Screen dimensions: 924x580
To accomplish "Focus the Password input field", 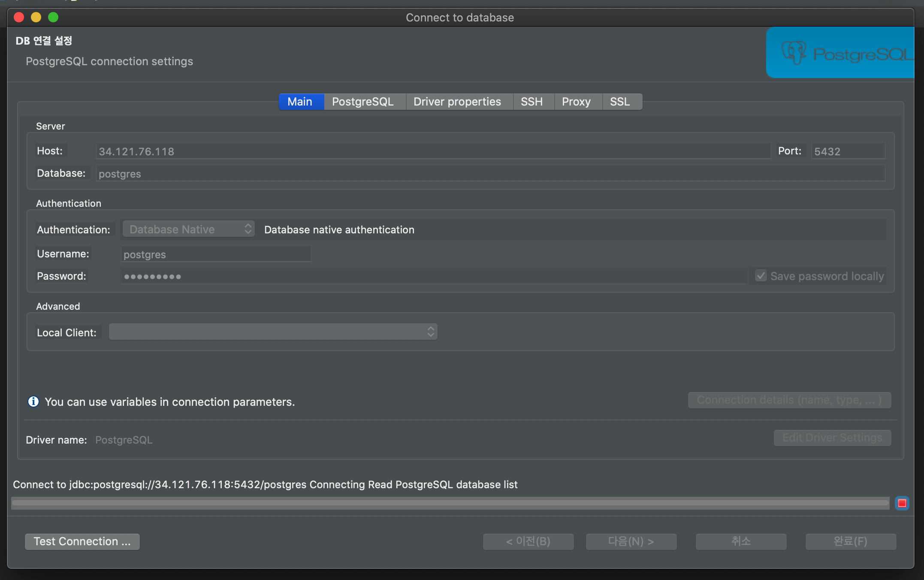I will tap(433, 276).
